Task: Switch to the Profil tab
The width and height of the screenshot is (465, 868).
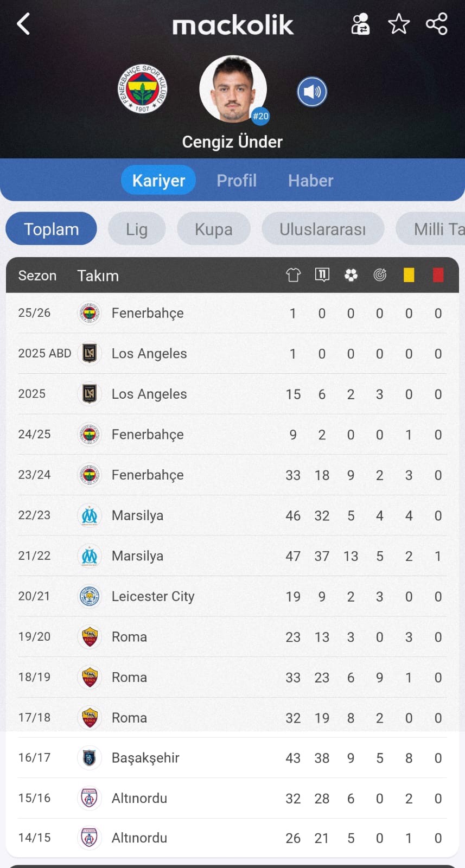Action: point(237,181)
